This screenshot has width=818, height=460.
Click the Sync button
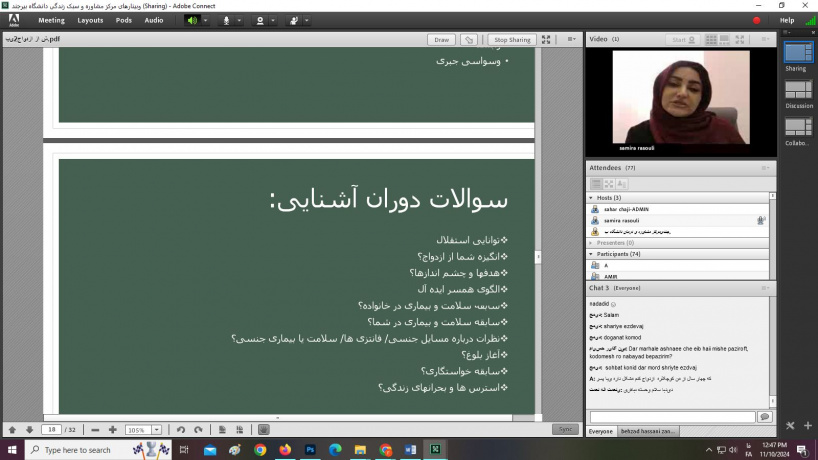click(566, 429)
